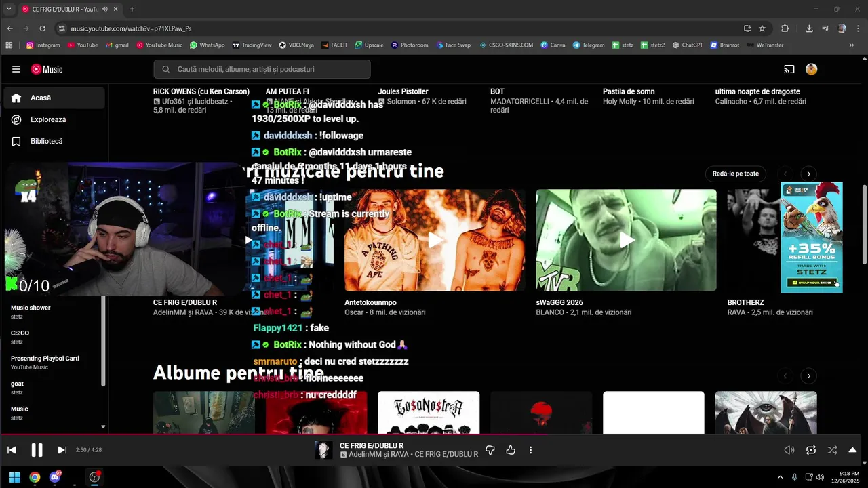Skip to next track
The height and width of the screenshot is (488, 868).
tap(62, 450)
